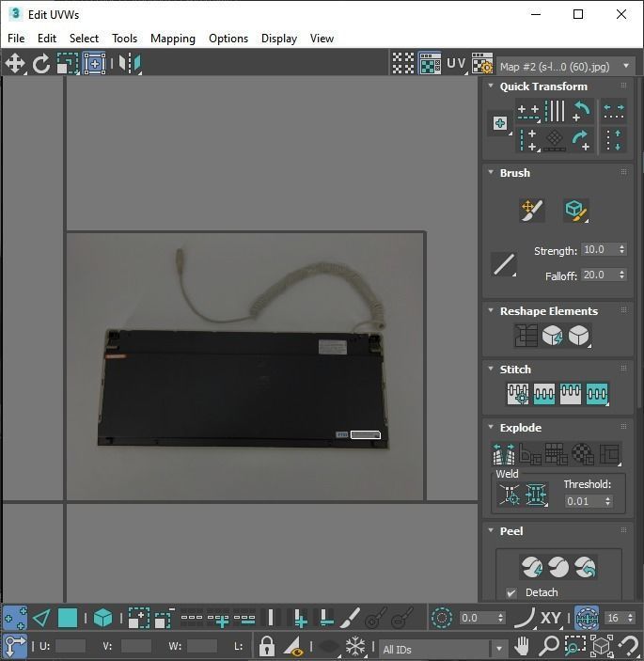Collapse the Peel rollout
Screen dimensions: 644x661
(x=490, y=530)
